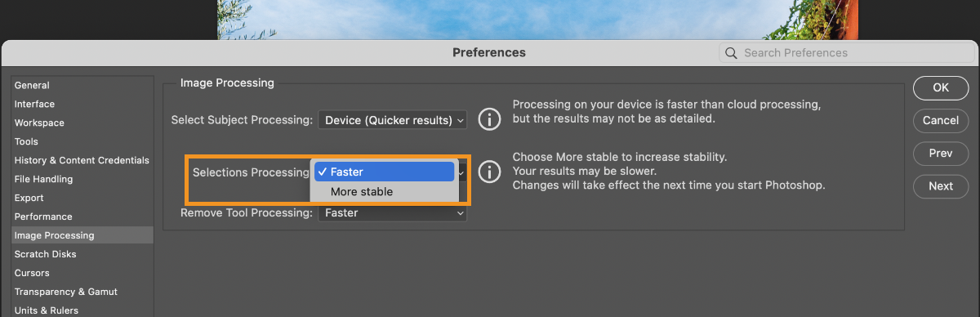980x317 pixels.
Task: Click the magnifier icon in Search Preferences
Action: point(731,53)
